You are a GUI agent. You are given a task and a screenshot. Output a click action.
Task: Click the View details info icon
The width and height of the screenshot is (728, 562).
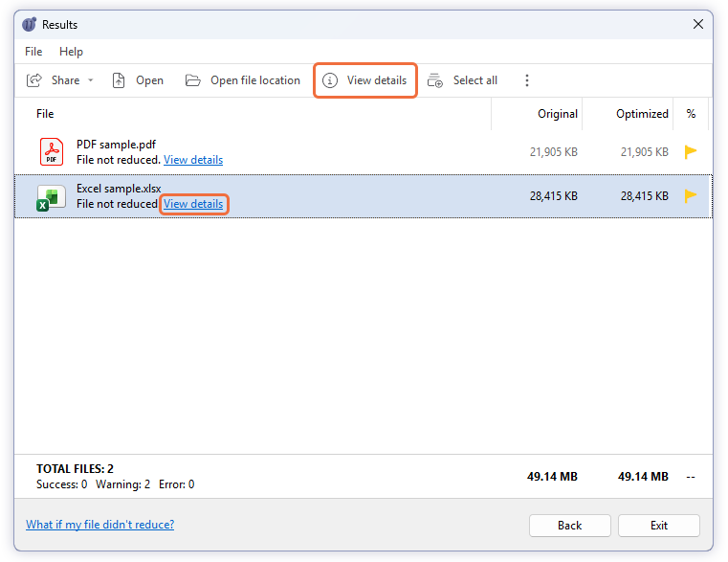pyautogui.click(x=330, y=80)
